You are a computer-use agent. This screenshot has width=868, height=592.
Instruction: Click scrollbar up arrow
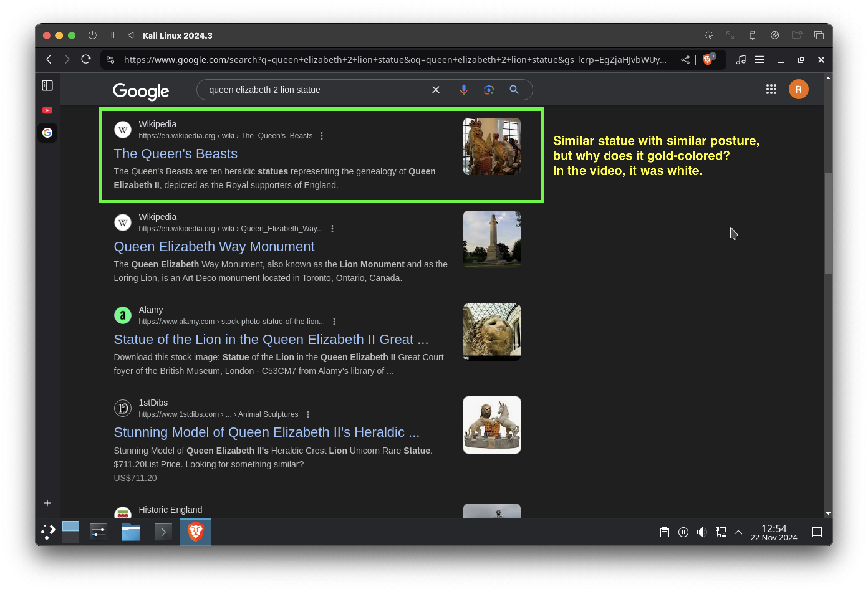828,78
